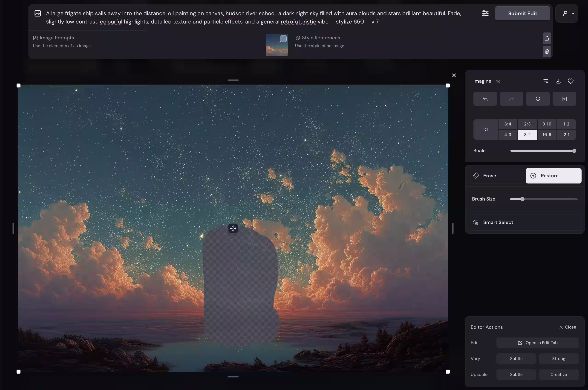588x390 pixels.
Task: Click the download image icon
Action: (x=558, y=81)
